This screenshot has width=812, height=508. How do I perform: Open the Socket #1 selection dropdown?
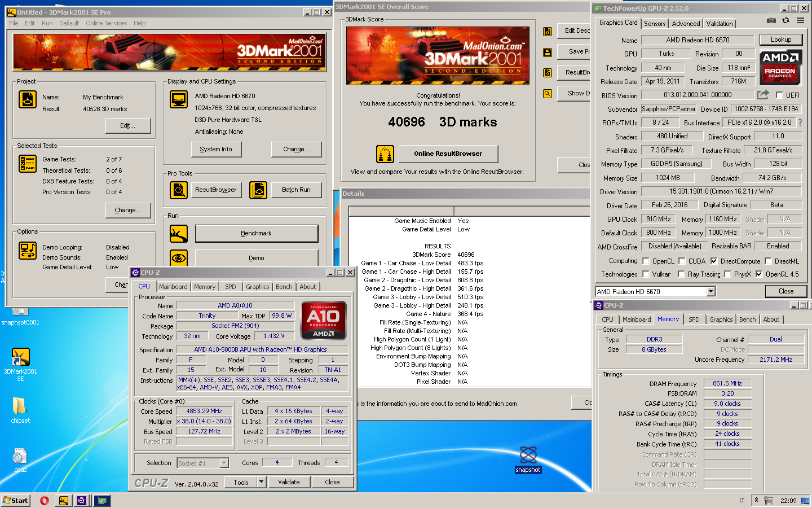coord(224,463)
